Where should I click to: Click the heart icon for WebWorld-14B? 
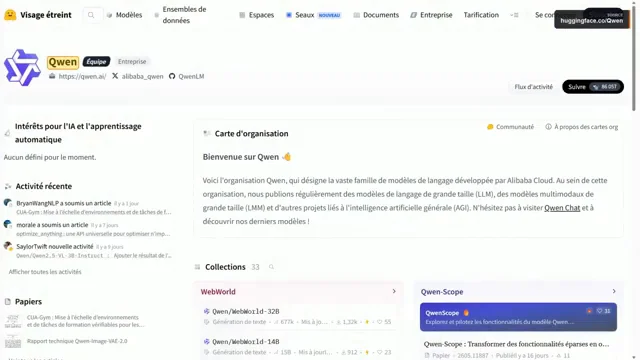point(380,352)
